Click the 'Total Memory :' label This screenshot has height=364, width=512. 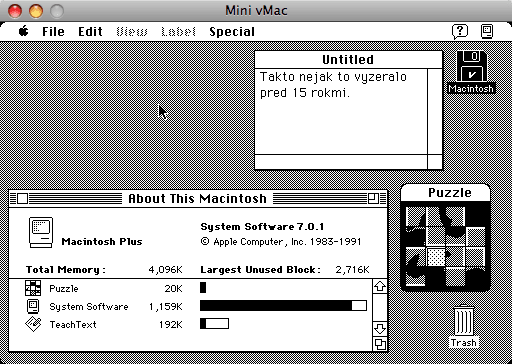pyautogui.click(x=66, y=269)
